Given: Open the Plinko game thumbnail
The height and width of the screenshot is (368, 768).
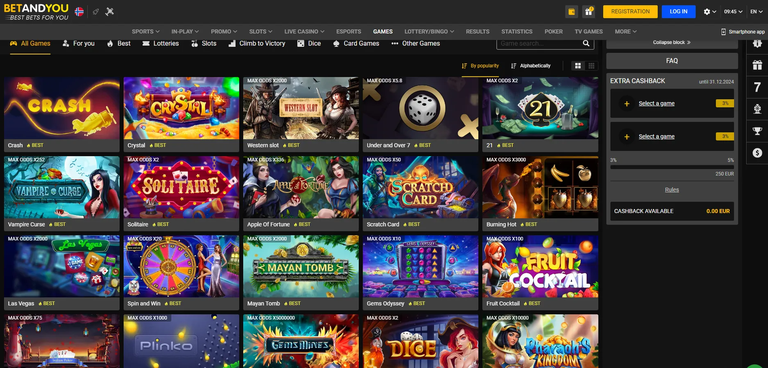Looking at the screenshot, I should (x=181, y=341).
